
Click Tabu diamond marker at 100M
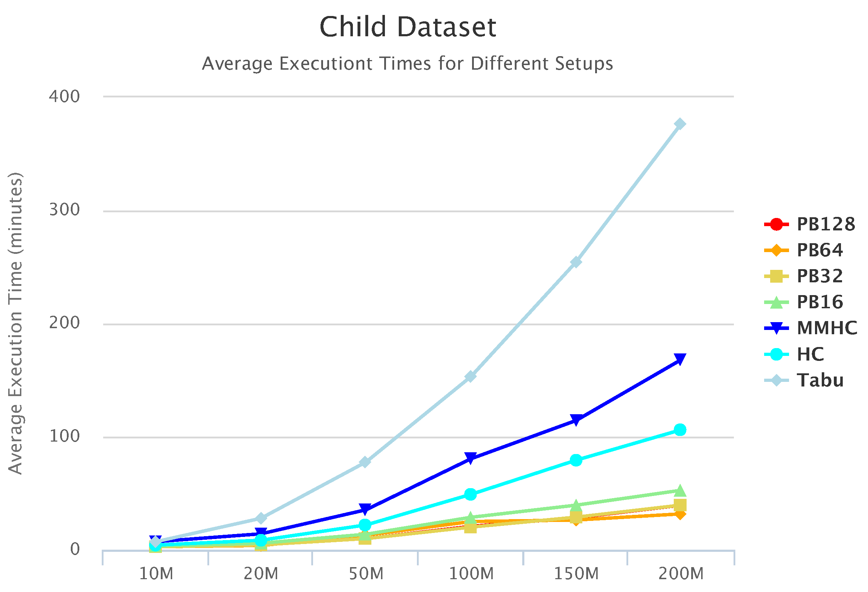tap(471, 376)
